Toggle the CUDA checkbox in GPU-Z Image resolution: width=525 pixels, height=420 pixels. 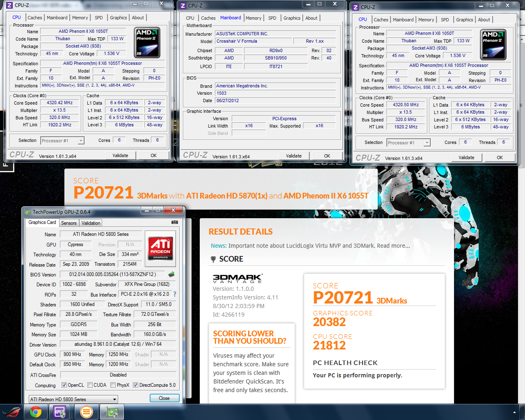coord(90,385)
